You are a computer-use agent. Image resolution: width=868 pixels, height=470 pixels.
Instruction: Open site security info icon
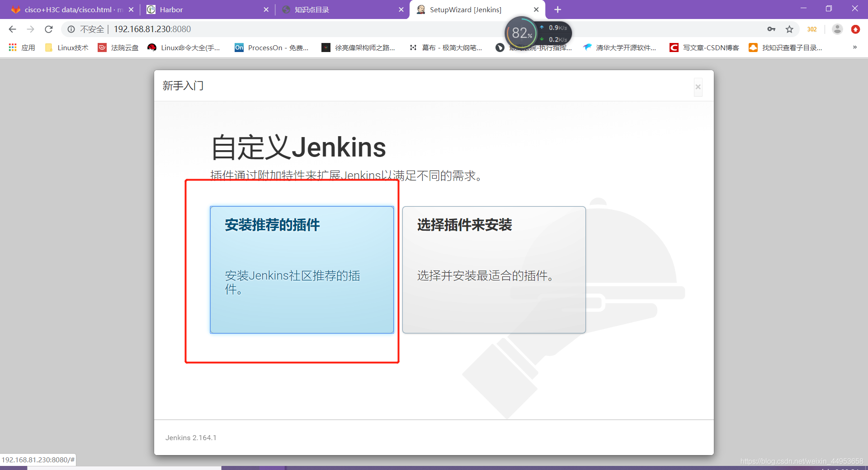point(71,29)
